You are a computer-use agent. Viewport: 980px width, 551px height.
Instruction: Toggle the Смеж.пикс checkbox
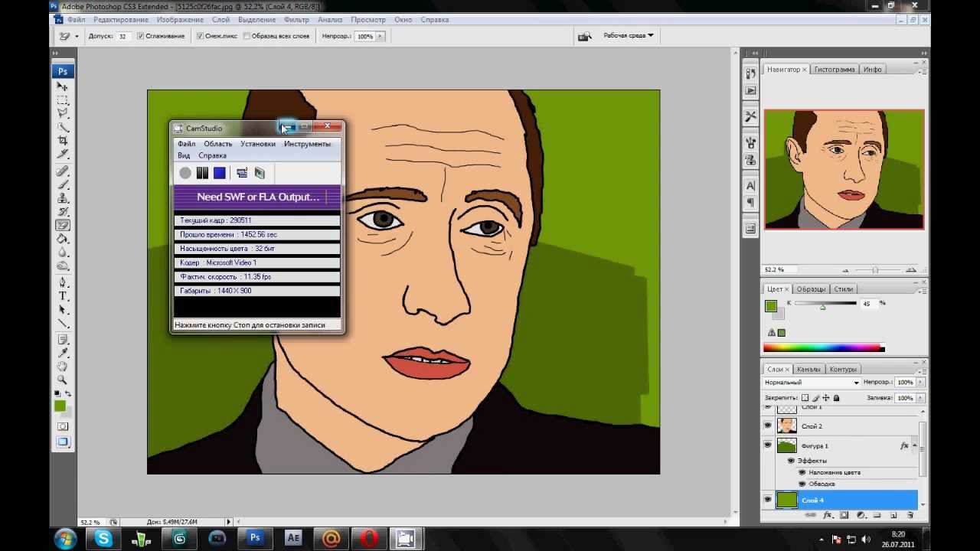[200, 36]
